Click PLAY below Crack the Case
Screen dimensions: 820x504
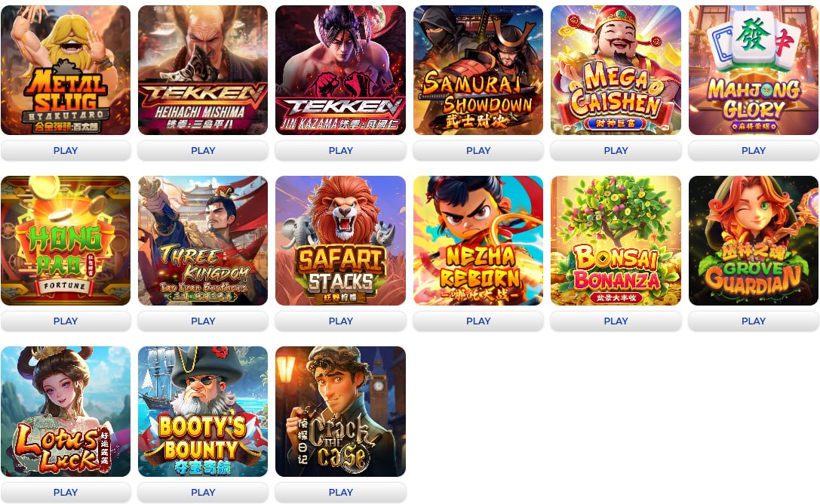coord(340,492)
